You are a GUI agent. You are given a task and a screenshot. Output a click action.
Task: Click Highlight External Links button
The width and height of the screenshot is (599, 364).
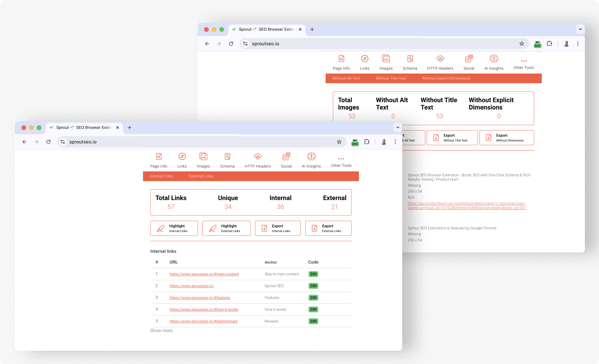[226, 228]
